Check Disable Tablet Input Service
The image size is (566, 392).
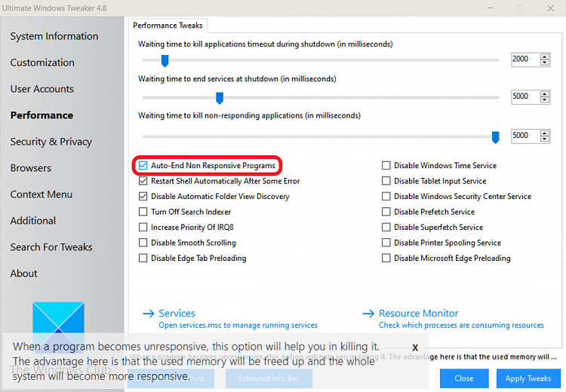386,181
